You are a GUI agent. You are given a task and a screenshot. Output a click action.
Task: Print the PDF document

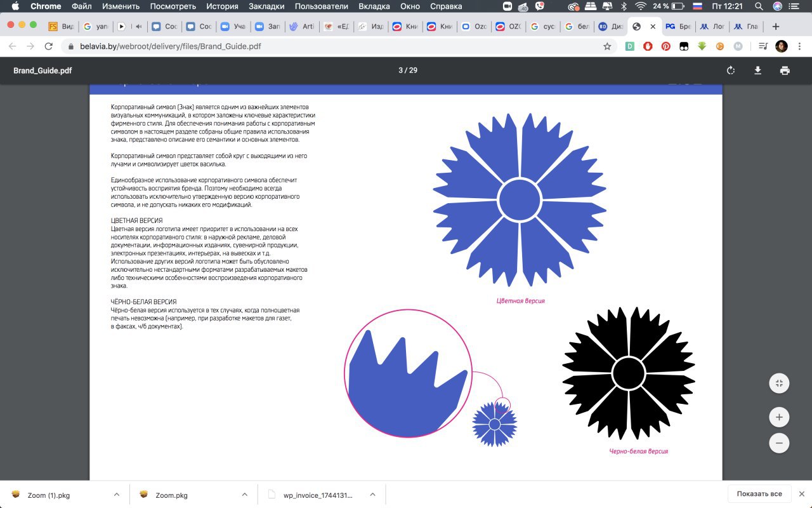click(785, 70)
